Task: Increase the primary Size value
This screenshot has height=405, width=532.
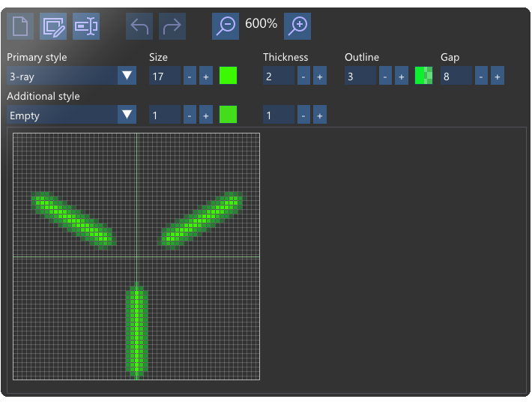Action: pos(206,76)
